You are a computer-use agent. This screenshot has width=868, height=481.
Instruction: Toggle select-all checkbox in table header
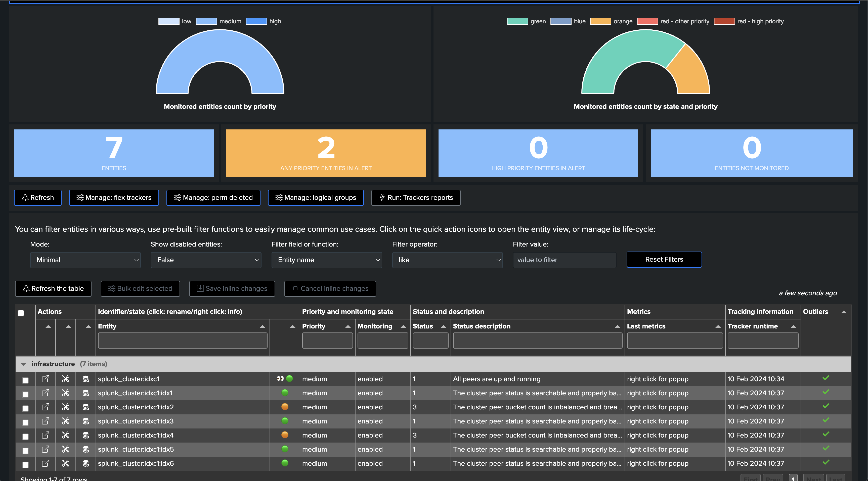21,313
